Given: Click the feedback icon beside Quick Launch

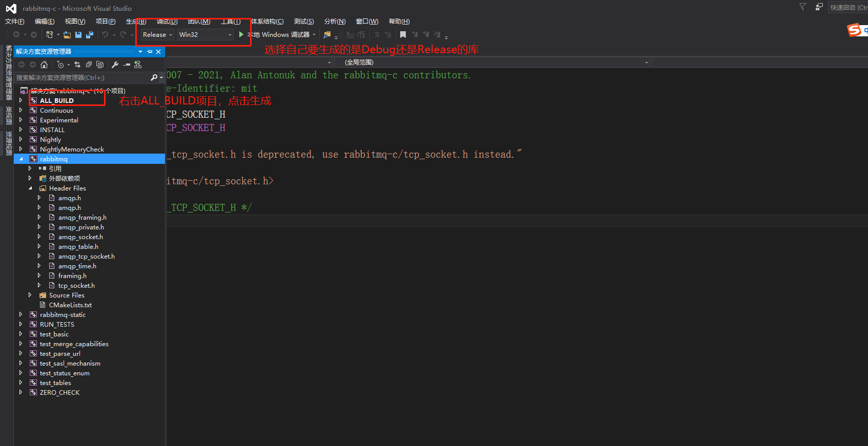Looking at the screenshot, I should (819, 7).
